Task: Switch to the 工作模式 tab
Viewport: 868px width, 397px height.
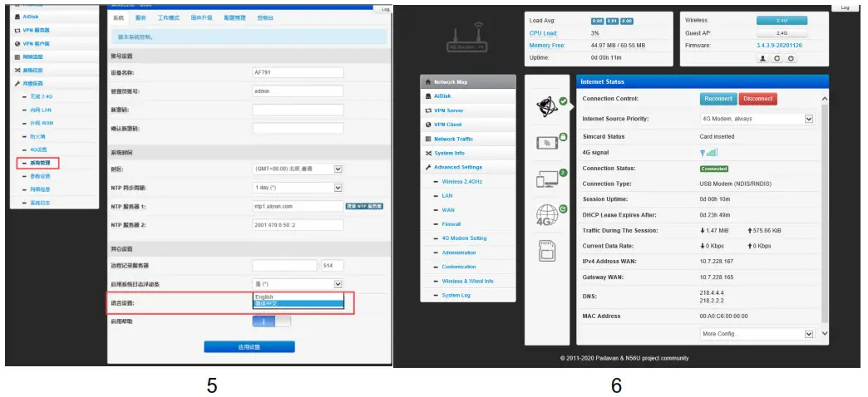Action: [x=168, y=17]
